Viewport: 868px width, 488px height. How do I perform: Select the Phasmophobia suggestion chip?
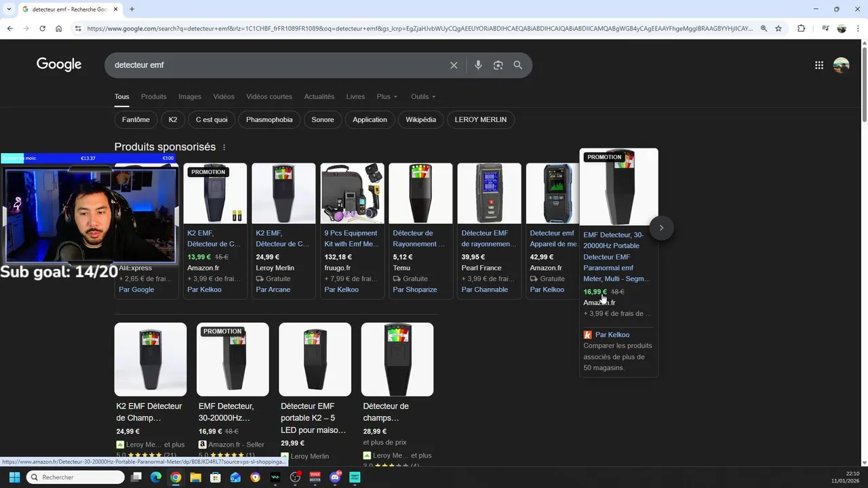point(269,120)
